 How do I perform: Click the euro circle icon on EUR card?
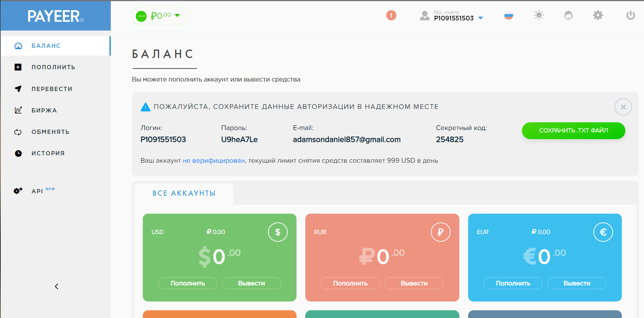point(603,232)
